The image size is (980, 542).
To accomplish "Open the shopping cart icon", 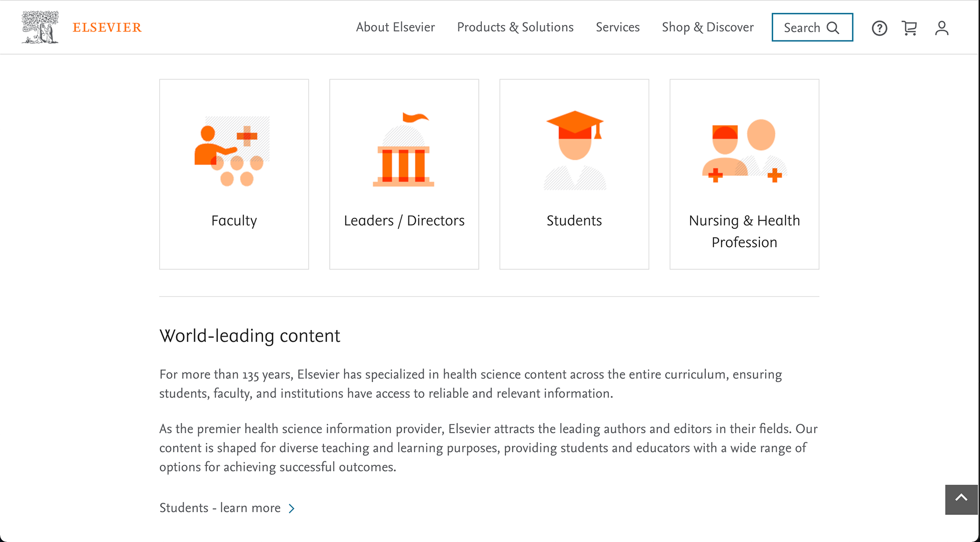I will pyautogui.click(x=910, y=28).
